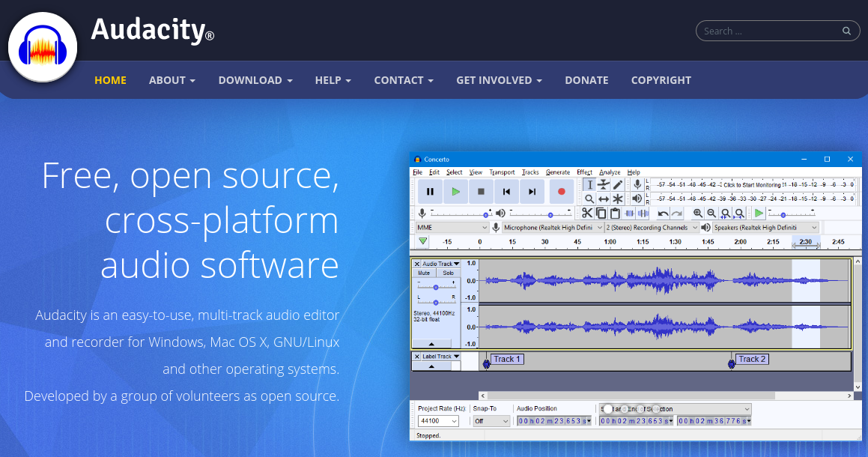Open the Generate menu
Screen dimensions: 868x457
pyautogui.click(x=558, y=172)
